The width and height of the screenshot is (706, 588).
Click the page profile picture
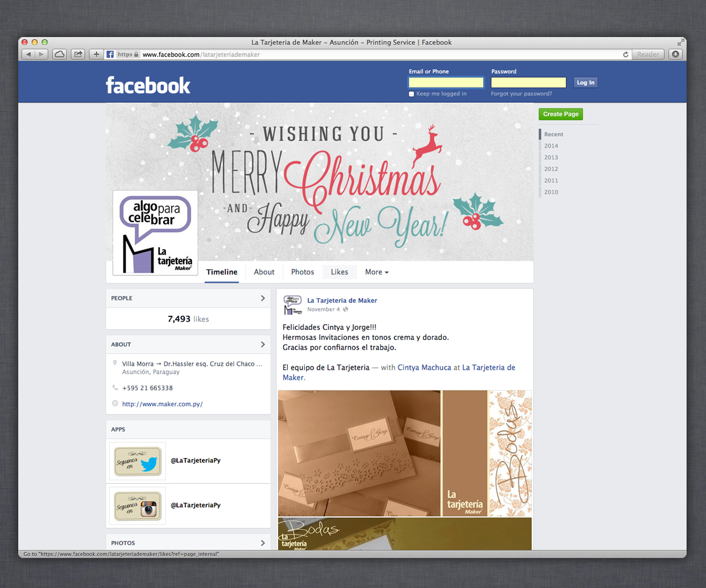[x=155, y=233]
